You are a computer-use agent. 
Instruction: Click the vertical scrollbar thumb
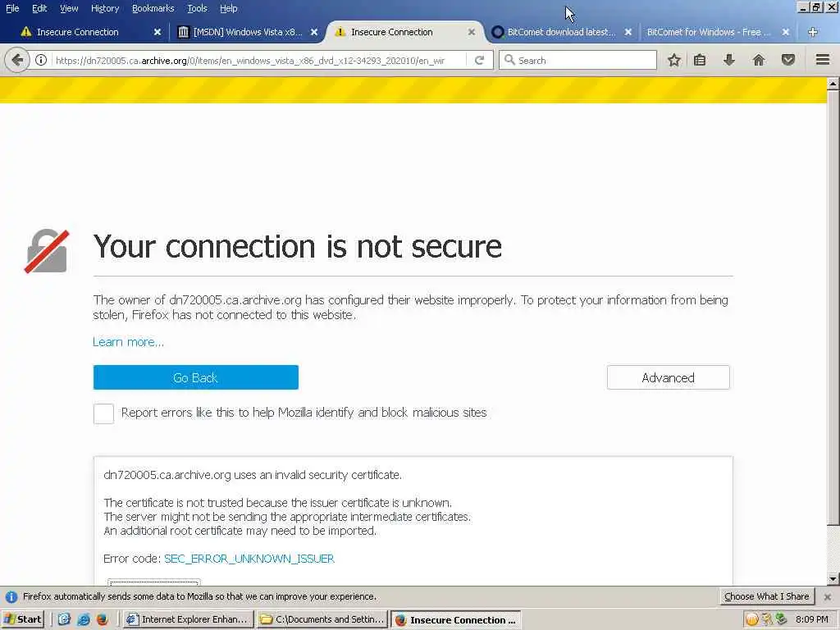coord(833,308)
